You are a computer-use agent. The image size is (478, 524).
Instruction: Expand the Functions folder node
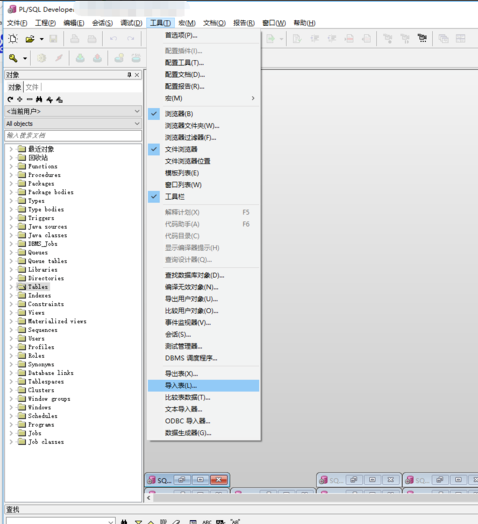pos(11,166)
